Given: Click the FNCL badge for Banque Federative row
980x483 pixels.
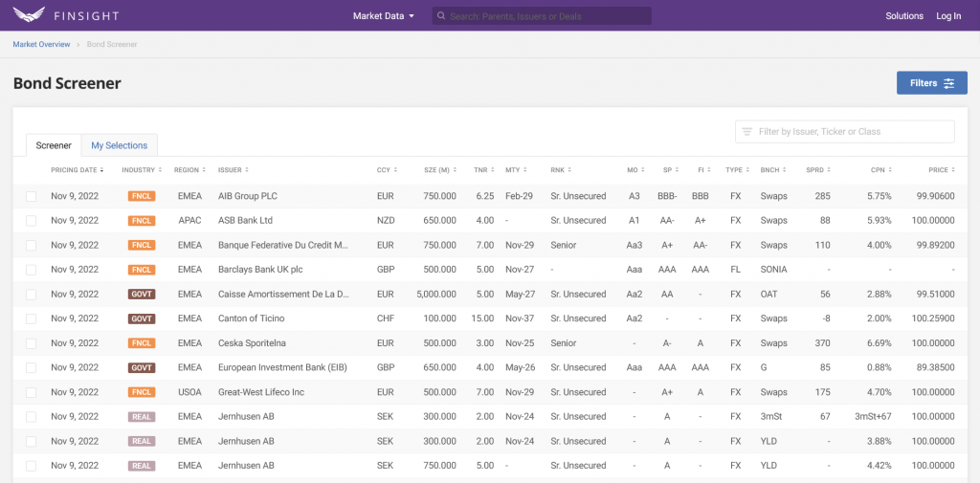Looking at the screenshot, I should tap(142, 246).
